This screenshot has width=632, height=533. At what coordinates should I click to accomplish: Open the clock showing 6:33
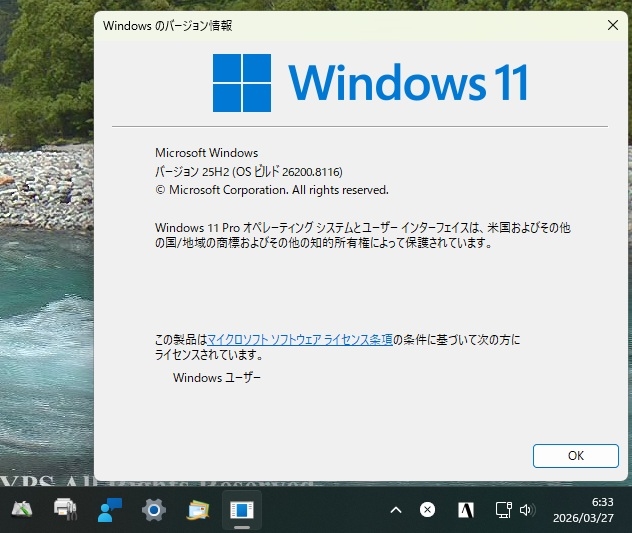point(603,502)
